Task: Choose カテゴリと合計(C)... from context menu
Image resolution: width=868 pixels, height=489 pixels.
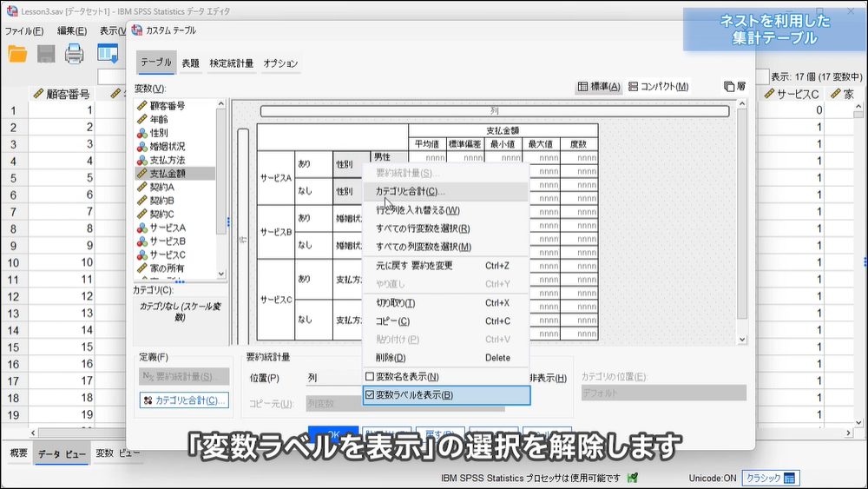Action: pos(445,192)
